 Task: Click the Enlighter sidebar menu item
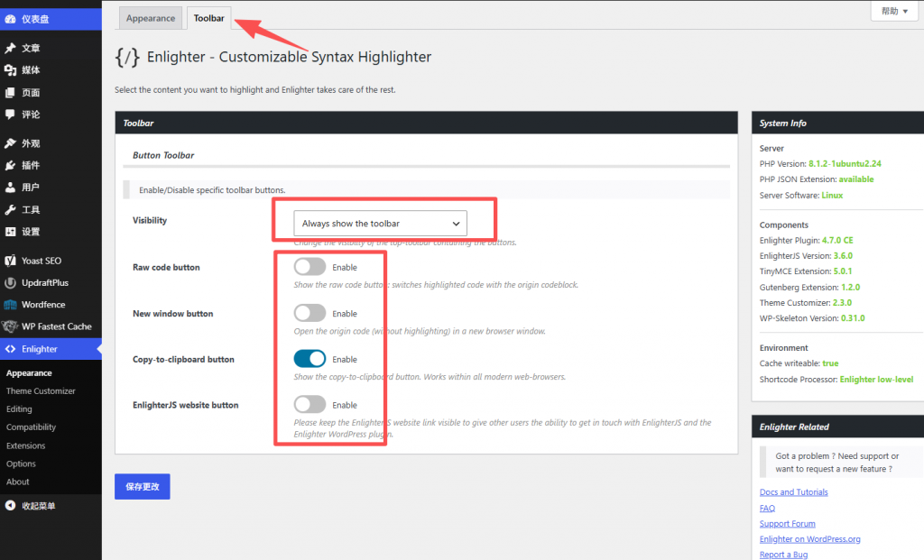(x=51, y=349)
